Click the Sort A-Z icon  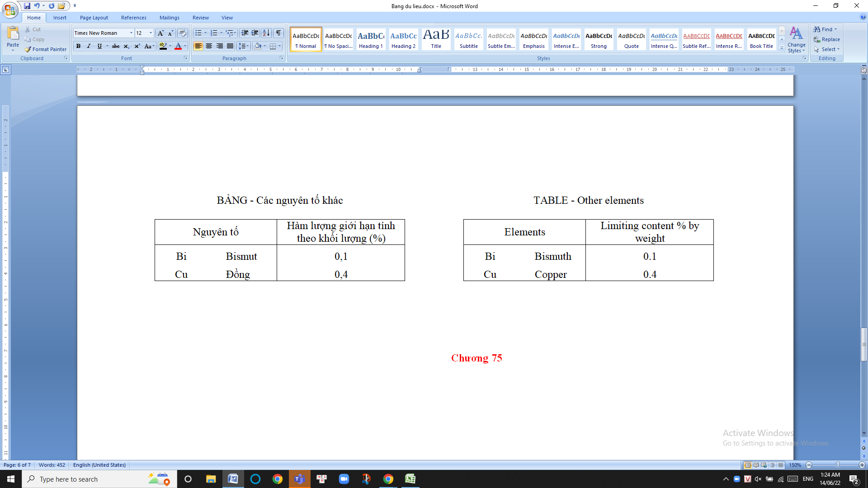[266, 33]
